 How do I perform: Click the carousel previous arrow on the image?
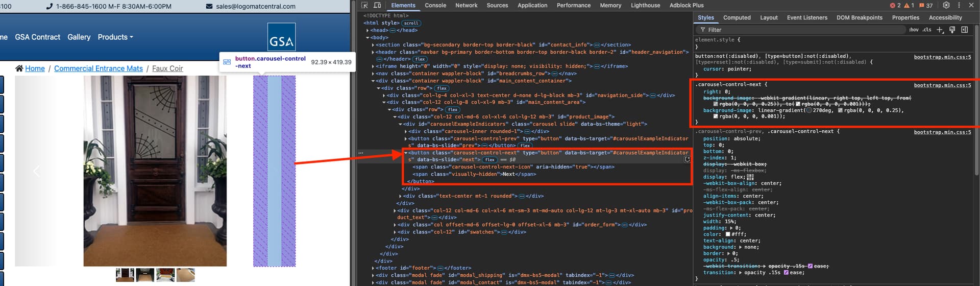(36, 171)
